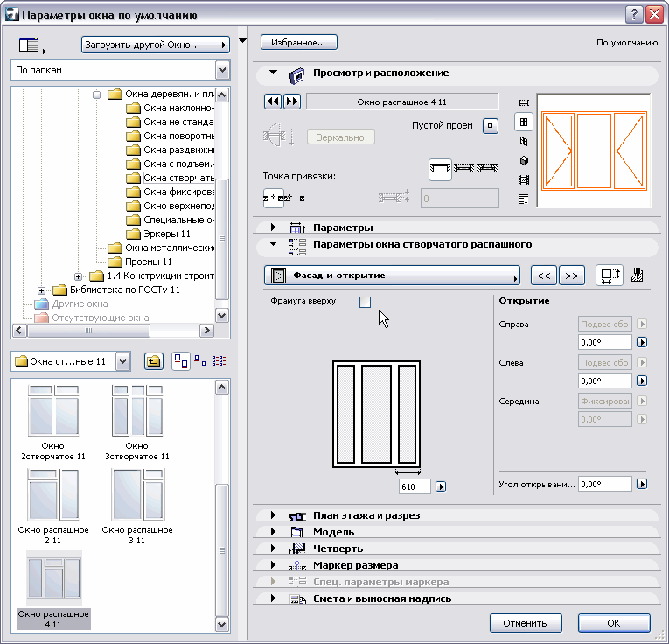The width and height of the screenshot is (669, 644).
Task: Click the next parameter page button >>
Action: 571,276
